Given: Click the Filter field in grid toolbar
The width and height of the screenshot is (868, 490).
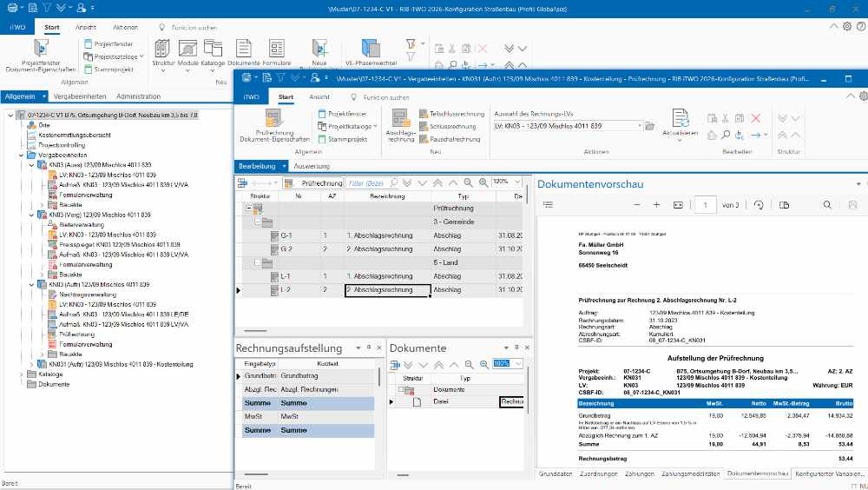Looking at the screenshot, I should click(x=372, y=182).
